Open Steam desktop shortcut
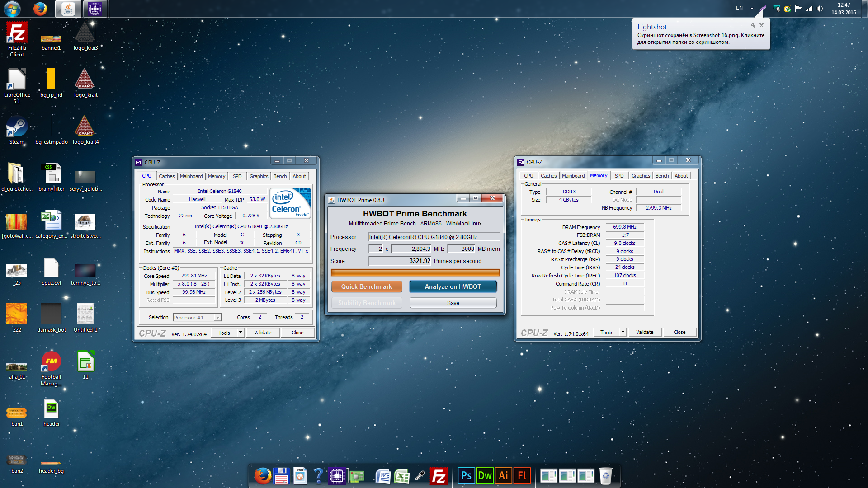The image size is (868, 488). pyautogui.click(x=17, y=130)
